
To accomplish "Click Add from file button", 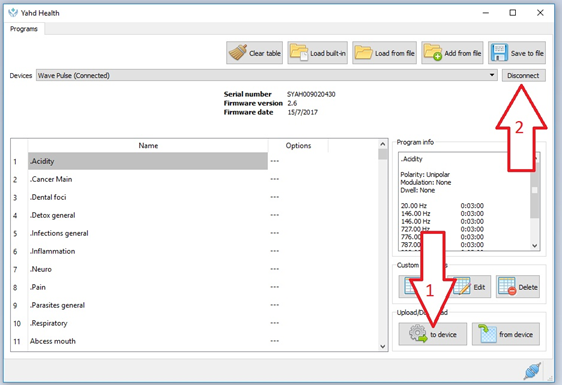I will (x=452, y=53).
